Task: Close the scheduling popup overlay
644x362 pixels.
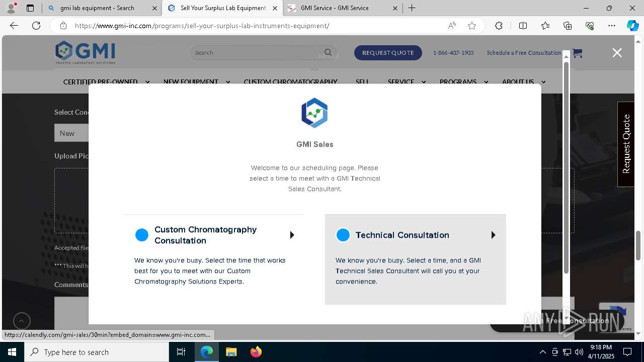Action: [617, 53]
